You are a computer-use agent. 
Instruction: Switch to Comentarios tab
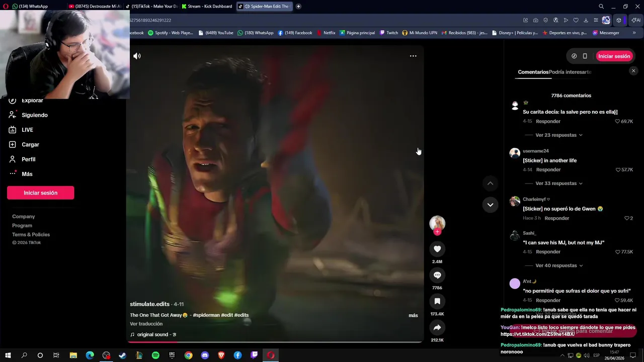[533, 72]
